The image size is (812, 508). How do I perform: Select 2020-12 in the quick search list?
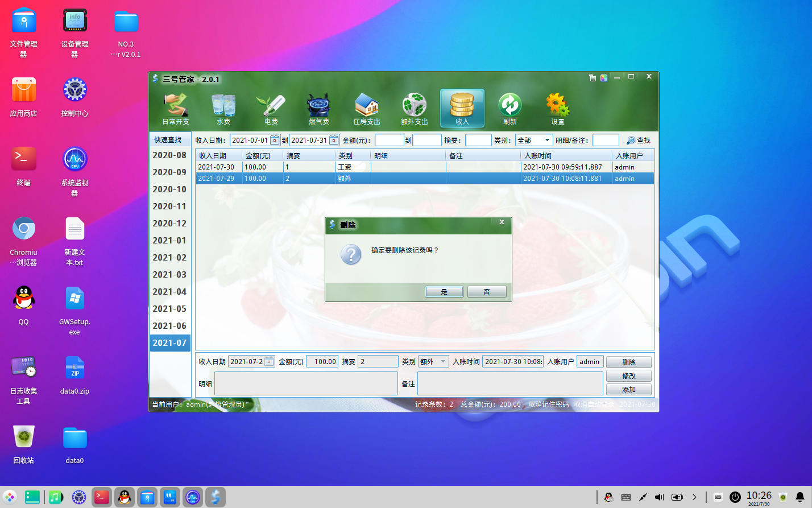(x=169, y=224)
